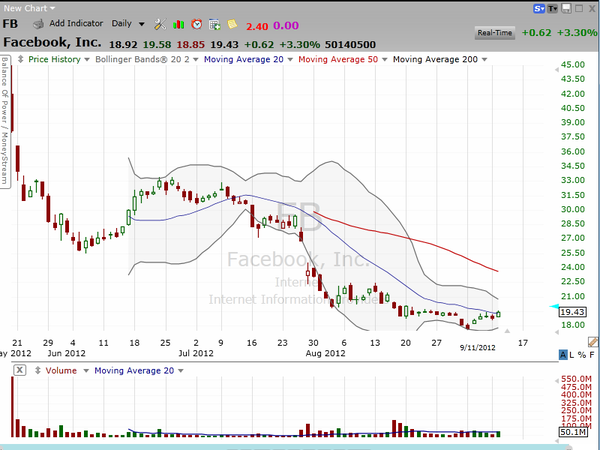
Task: Open the blue S dropdown icon
Action: [x=539, y=8]
